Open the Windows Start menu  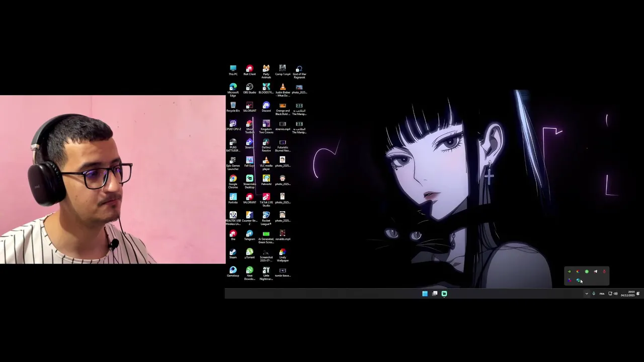[425, 294]
